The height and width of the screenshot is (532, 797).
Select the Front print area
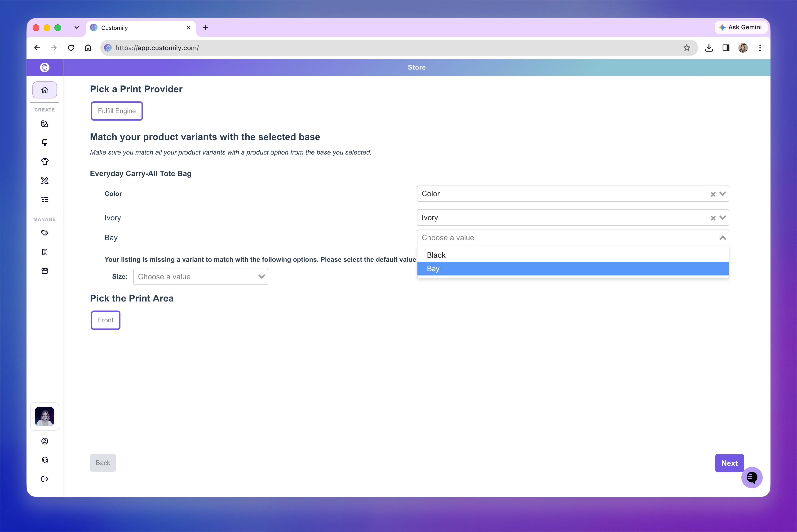coord(106,320)
